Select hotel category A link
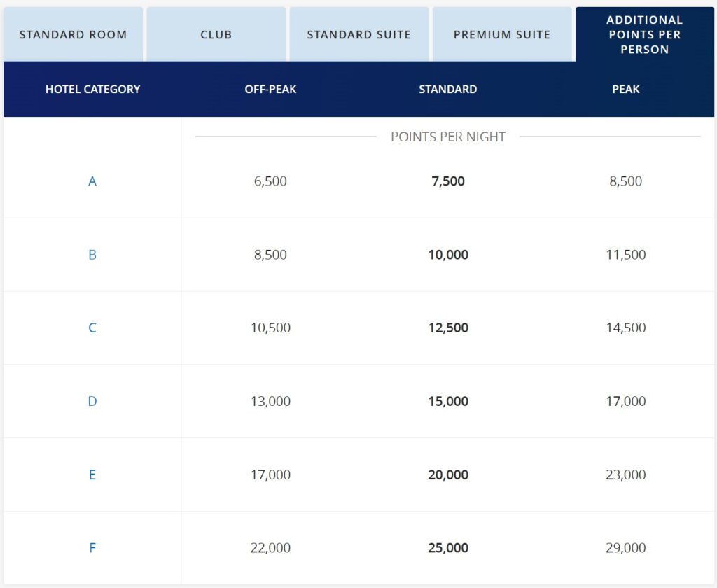 [x=92, y=181]
